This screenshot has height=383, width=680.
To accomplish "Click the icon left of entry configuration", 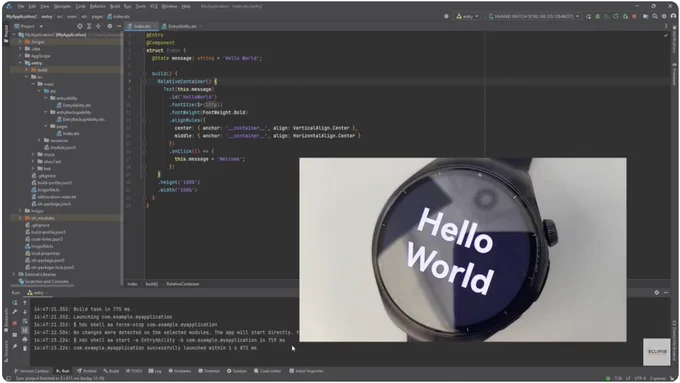I will (x=446, y=16).
